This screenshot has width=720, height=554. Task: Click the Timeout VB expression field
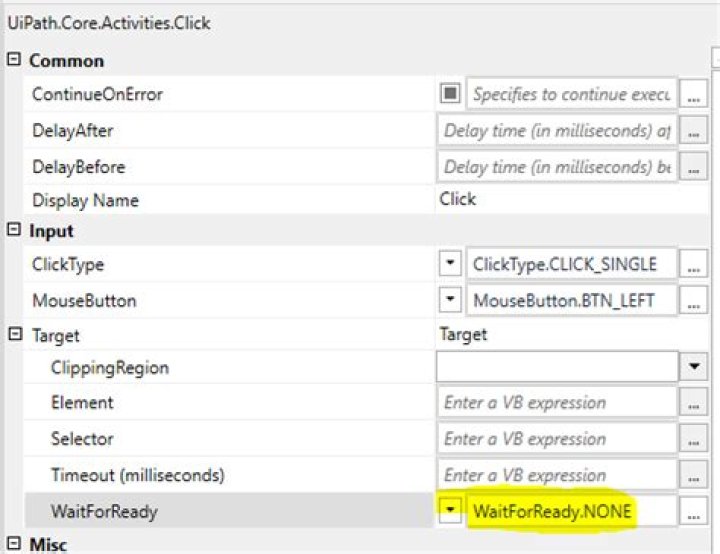(557, 475)
